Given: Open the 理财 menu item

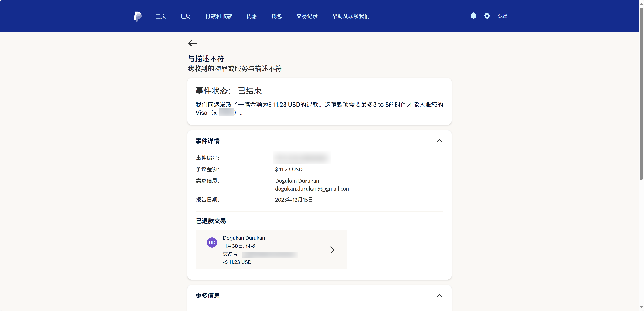Looking at the screenshot, I should 185,16.
